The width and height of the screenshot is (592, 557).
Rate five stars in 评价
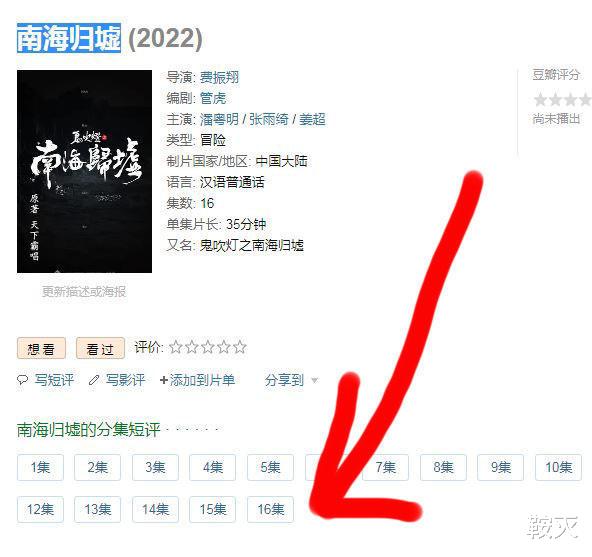pos(240,347)
